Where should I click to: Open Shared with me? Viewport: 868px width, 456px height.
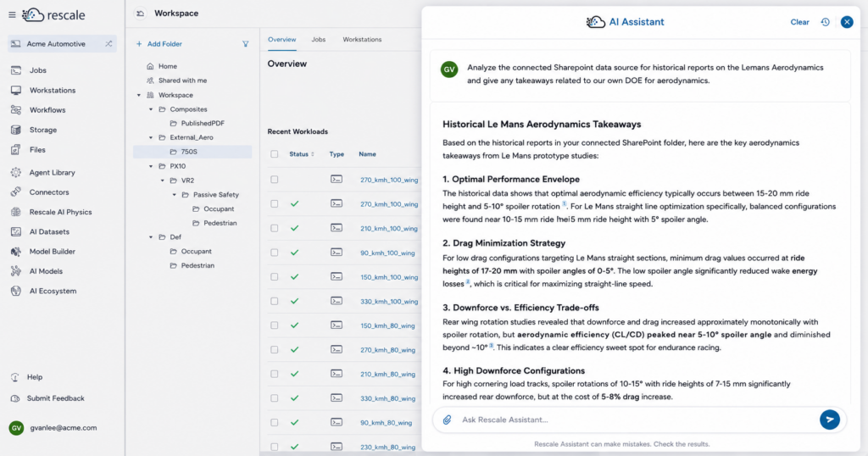(182, 81)
